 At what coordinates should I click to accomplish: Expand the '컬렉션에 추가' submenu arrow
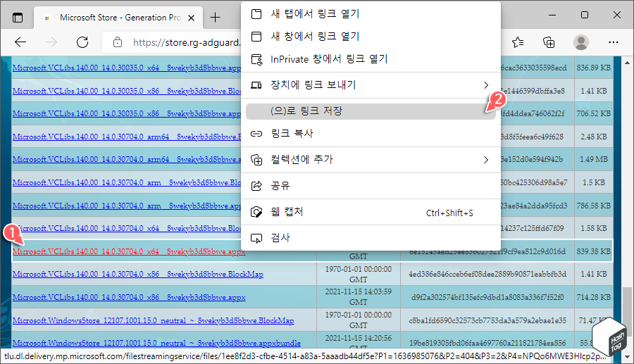pos(485,160)
